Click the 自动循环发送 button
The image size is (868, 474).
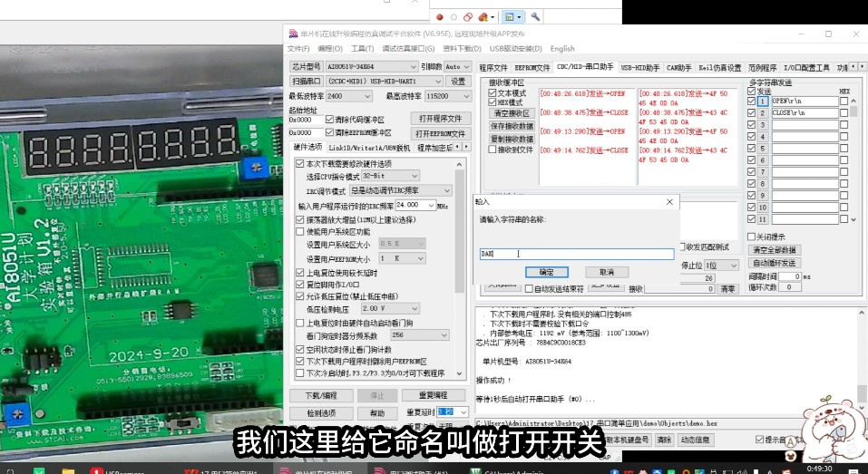[x=775, y=263]
